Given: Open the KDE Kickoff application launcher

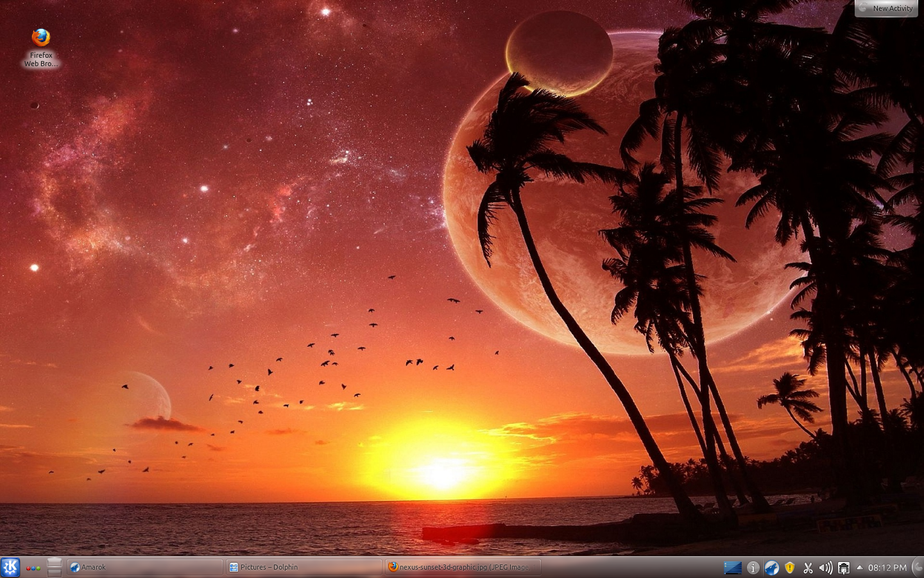Looking at the screenshot, I should coord(10,567).
